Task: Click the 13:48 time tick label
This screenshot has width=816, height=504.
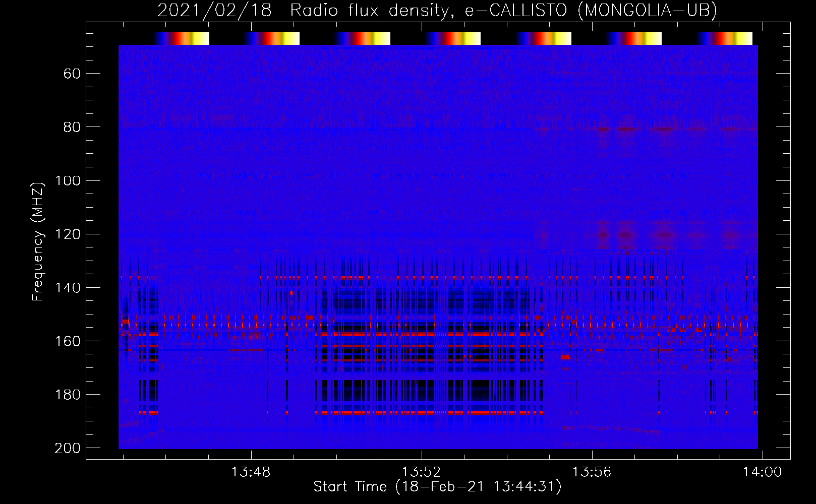Action: [x=251, y=472]
